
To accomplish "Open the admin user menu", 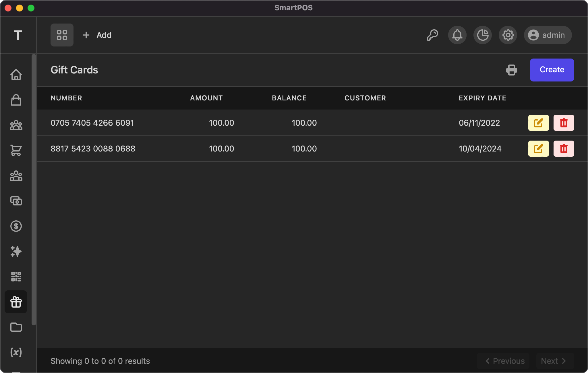I will (x=548, y=35).
